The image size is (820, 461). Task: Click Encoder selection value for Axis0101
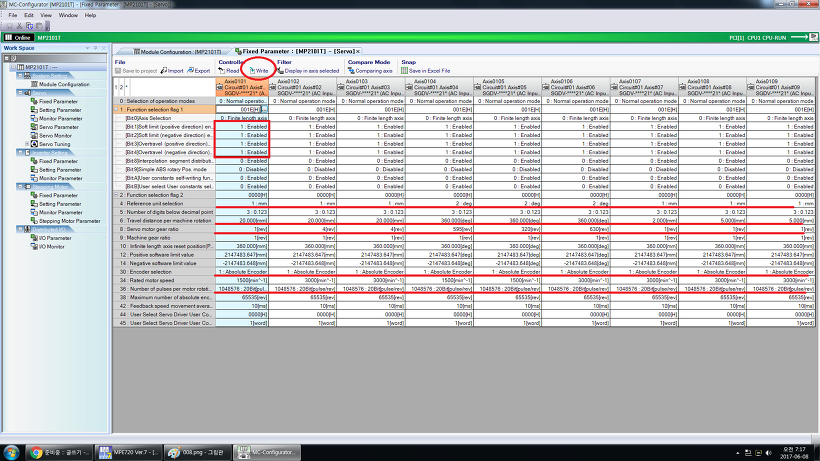click(242, 272)
